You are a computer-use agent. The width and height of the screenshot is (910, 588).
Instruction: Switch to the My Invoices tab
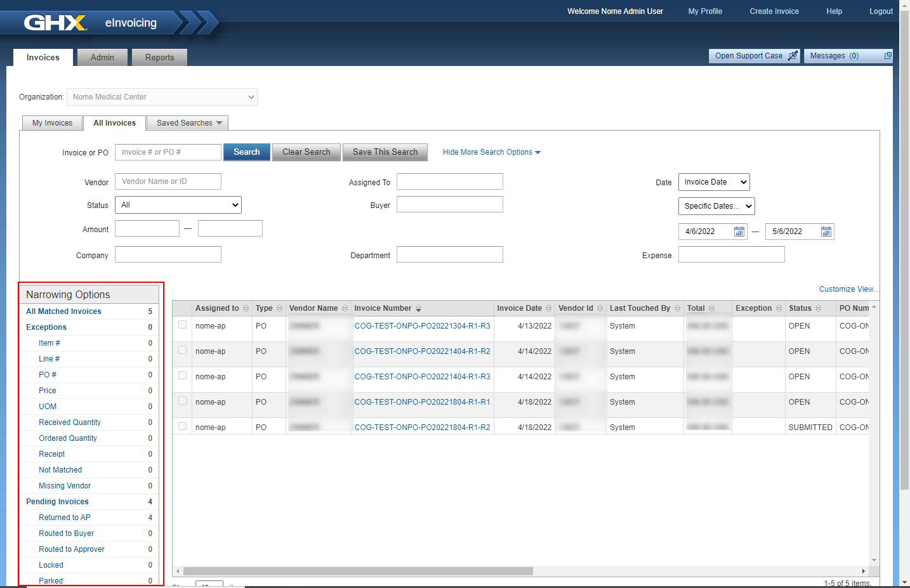[x=53, y=123]
